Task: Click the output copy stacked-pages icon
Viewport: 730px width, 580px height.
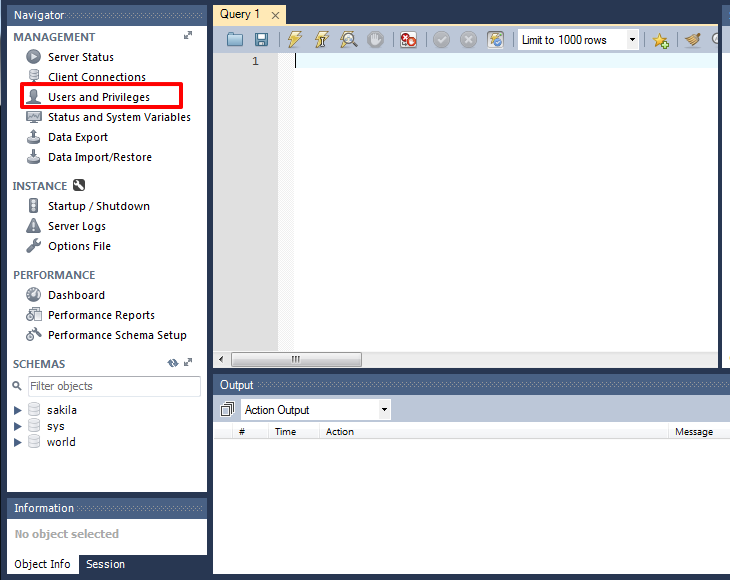Action: tap(227, 409)
